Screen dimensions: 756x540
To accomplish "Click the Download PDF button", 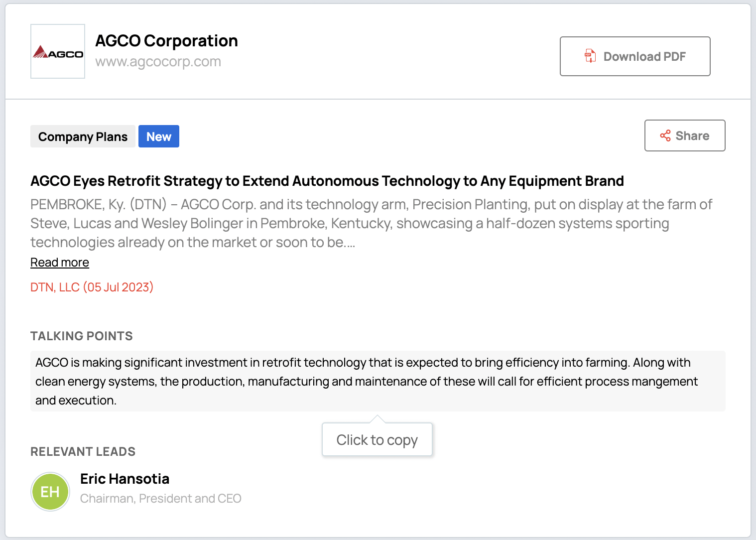I will [634, 56].
